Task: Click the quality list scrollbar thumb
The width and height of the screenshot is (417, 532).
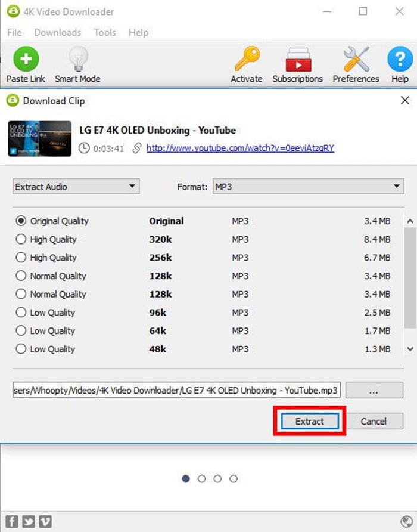Action: coord(410,278)
